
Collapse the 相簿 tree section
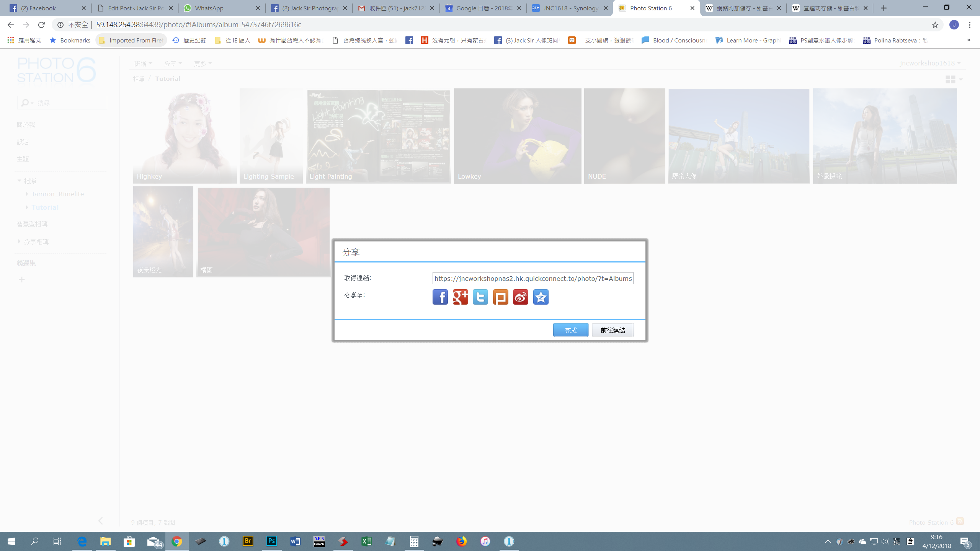(19, 181)
